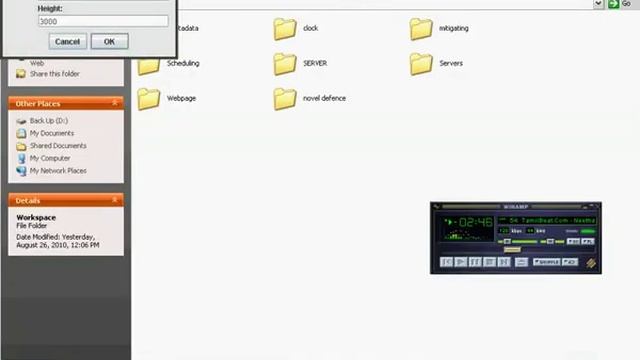Toggle repeat in Winamp

tap(570, 262)
